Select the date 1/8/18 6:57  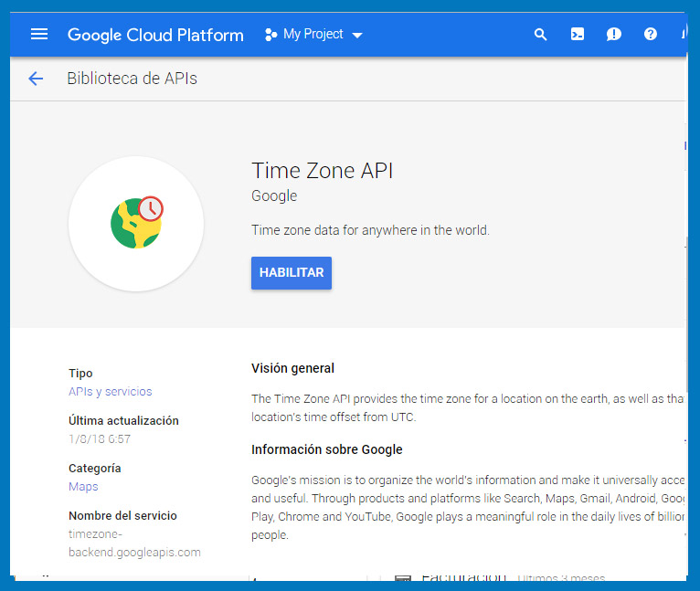point(100,438)
